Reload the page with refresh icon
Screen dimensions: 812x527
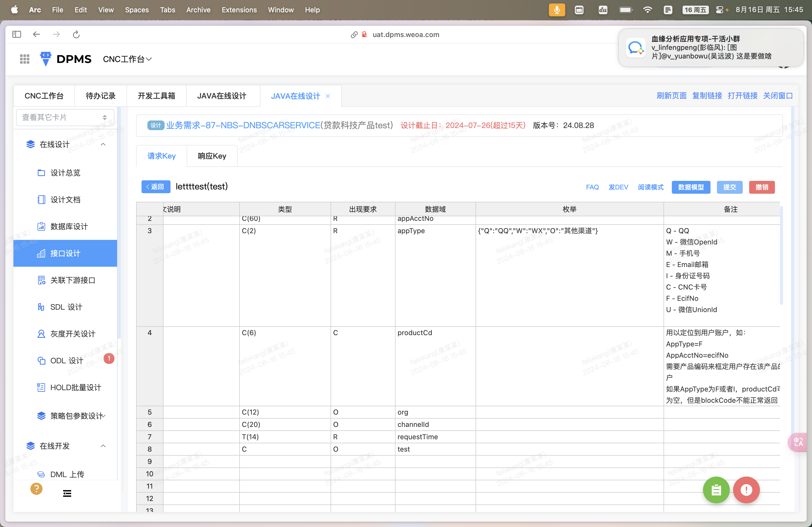[77, 34]
